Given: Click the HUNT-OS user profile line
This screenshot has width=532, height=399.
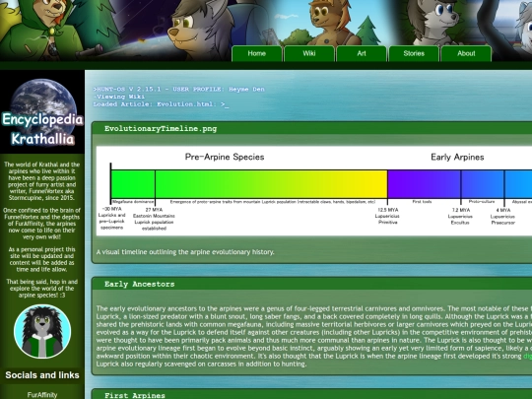Looking at the screenshot, I should (x=178, y=90).
